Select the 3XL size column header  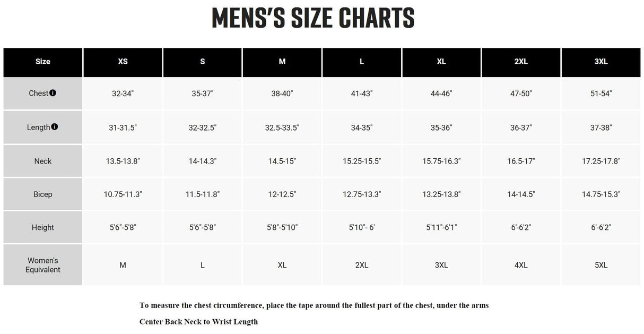(601, 62)
